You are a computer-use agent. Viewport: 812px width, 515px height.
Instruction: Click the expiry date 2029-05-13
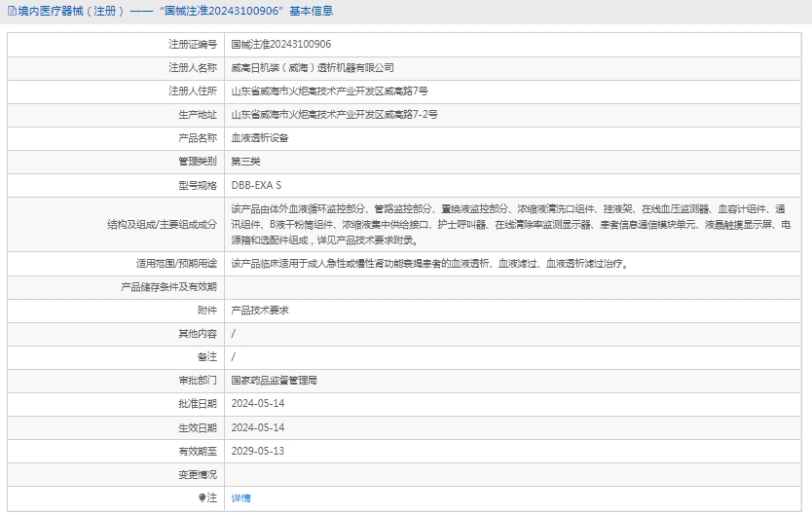pos(257,451)
